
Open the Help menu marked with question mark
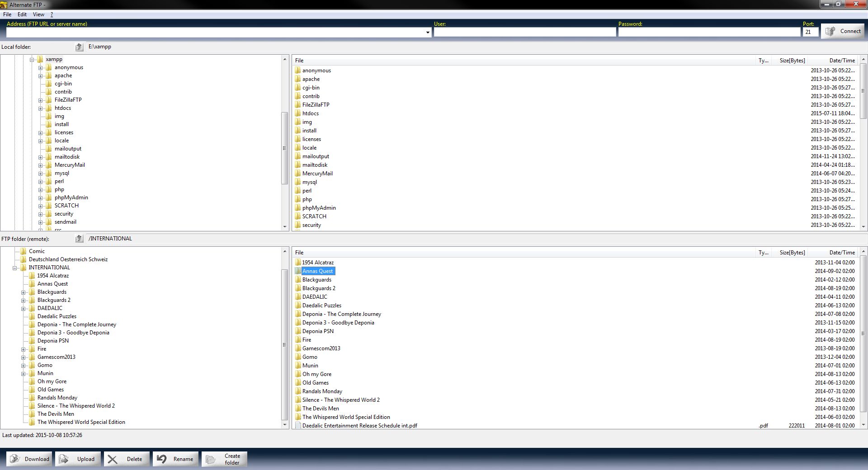click(52, 14)
